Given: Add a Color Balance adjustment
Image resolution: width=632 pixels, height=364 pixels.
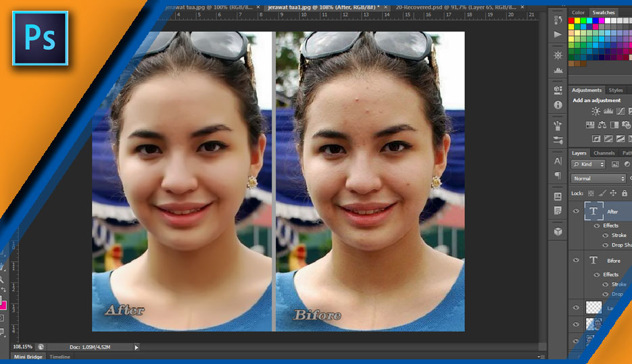Looking at the screenshot, I should pos(602,125).
